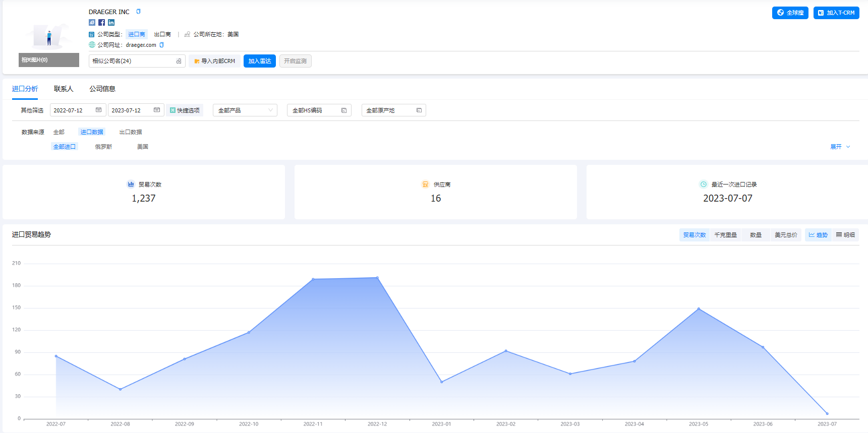The image size is (868, 433).
Task: Switch chart view to 明细 detail
Action: pyautogui.click(x=845, y=235)
